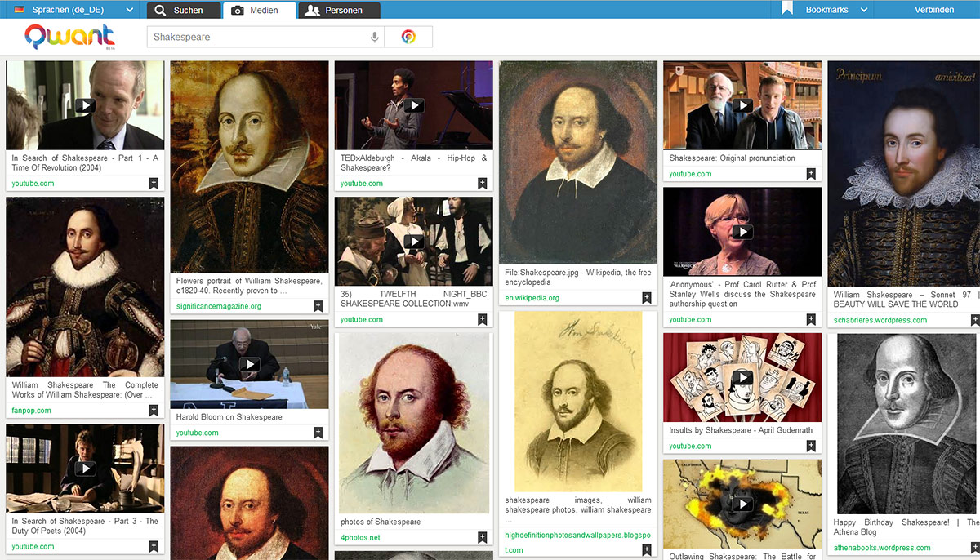Screen dimensions: 980x560
Task: Click 'File:Shakespeare.jpg - Wikipedia' caption text
Action: coord(578,277)
